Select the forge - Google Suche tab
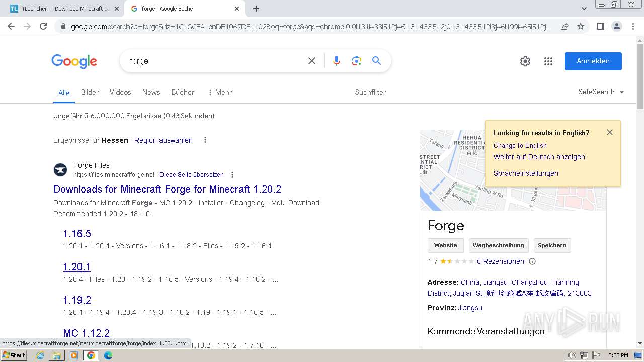This screenshot has width=644, height=362. click(184, 9)
